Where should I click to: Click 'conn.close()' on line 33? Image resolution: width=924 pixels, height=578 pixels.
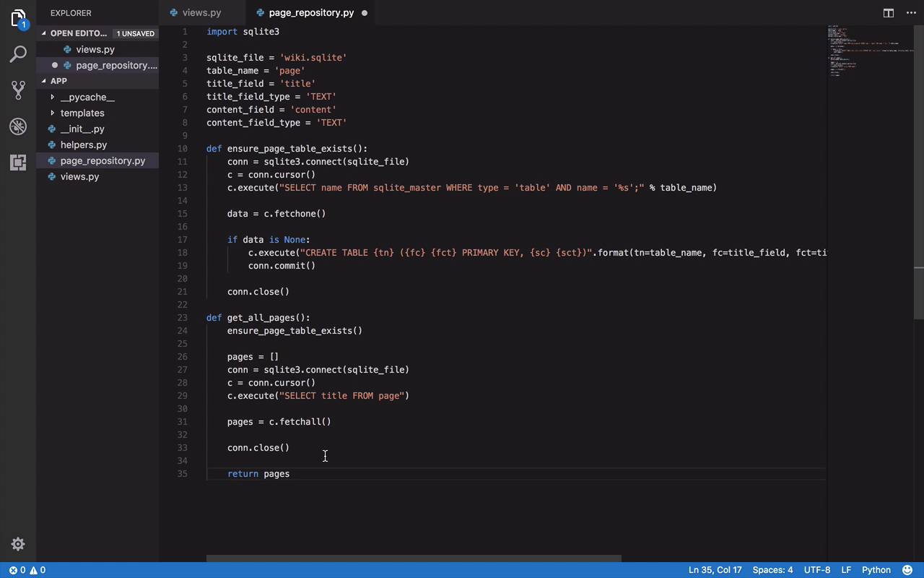258,448
